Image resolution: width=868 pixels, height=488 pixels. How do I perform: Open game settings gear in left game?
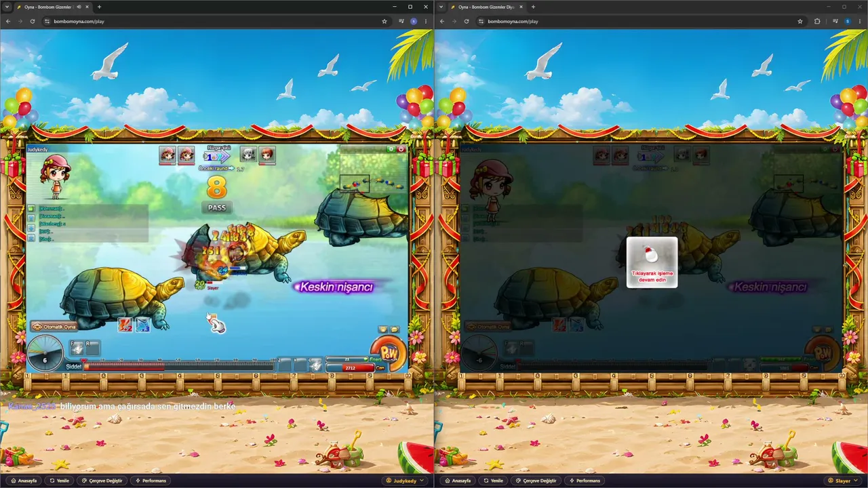pos(391,148)
